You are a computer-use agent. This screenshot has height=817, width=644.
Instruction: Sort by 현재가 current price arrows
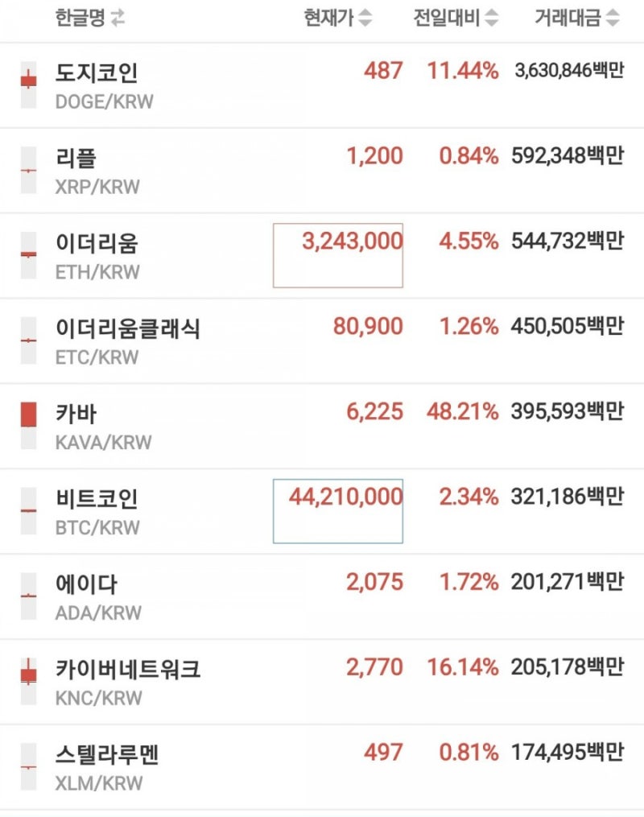point(365,19)
